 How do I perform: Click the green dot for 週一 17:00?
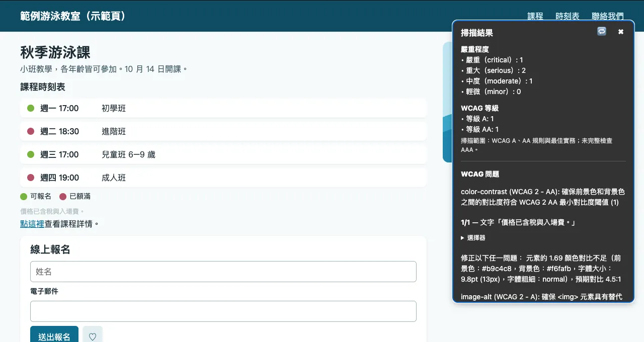31,108
